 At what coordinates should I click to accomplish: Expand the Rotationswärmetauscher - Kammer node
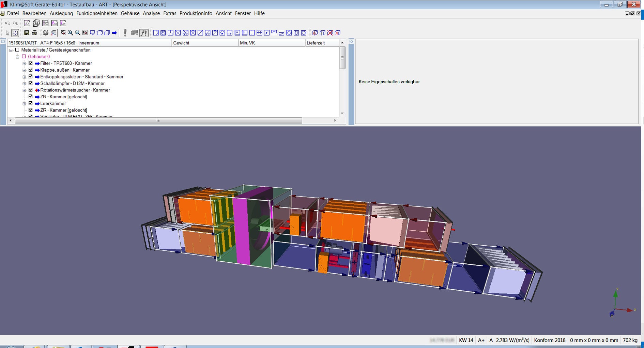tap(24, 90)
